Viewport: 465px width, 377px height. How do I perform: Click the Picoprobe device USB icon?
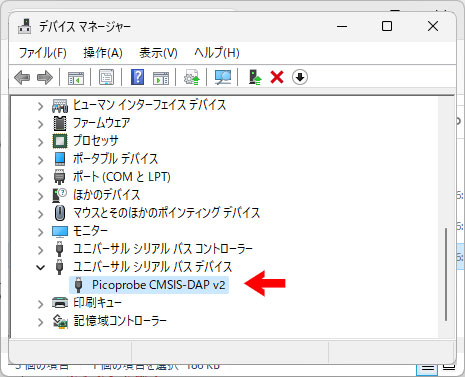pyautogui.click(x=78, y=285)
